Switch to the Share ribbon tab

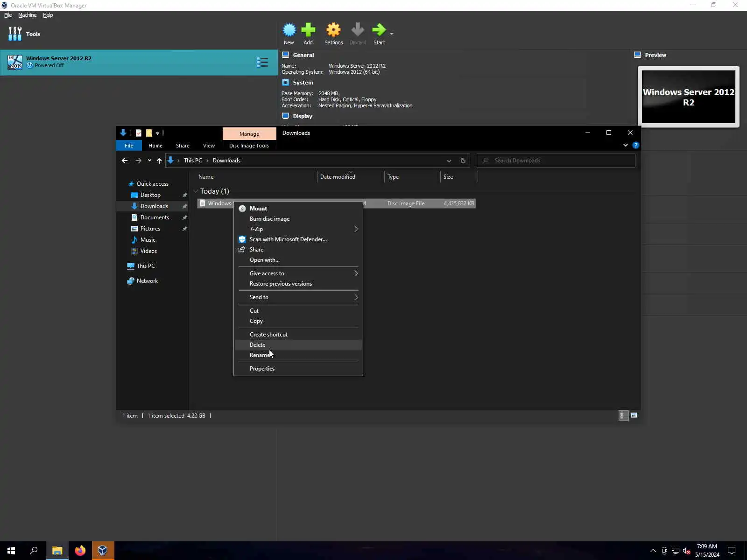click(183, 146)
